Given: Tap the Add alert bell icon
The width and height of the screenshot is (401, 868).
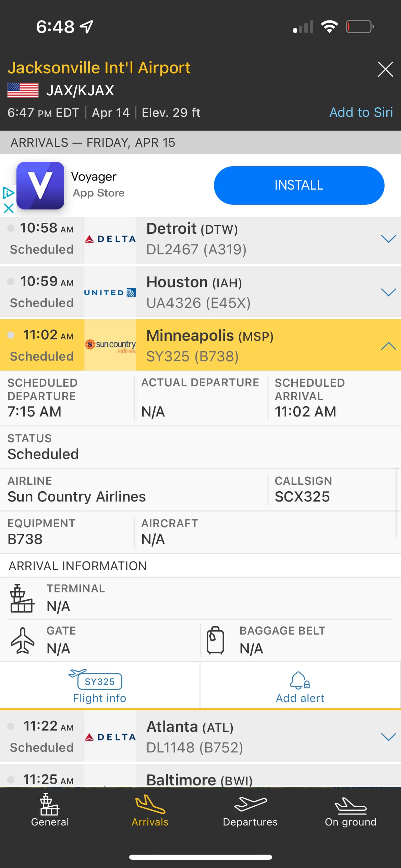Looking at the screenshot, I should pos(300,680).
